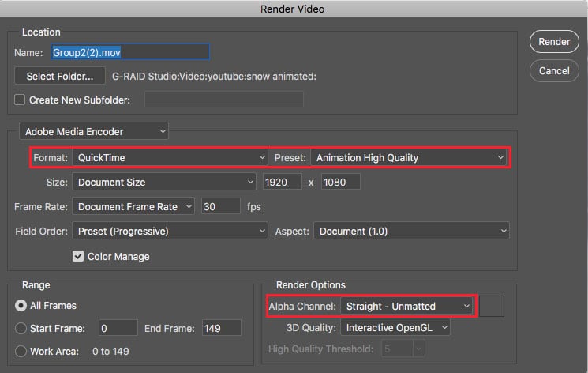The width and height of the screenshot is (588, 373).
Task: Open the Select Folder browser
Action: pyautogui.click(x=60, y=76)
